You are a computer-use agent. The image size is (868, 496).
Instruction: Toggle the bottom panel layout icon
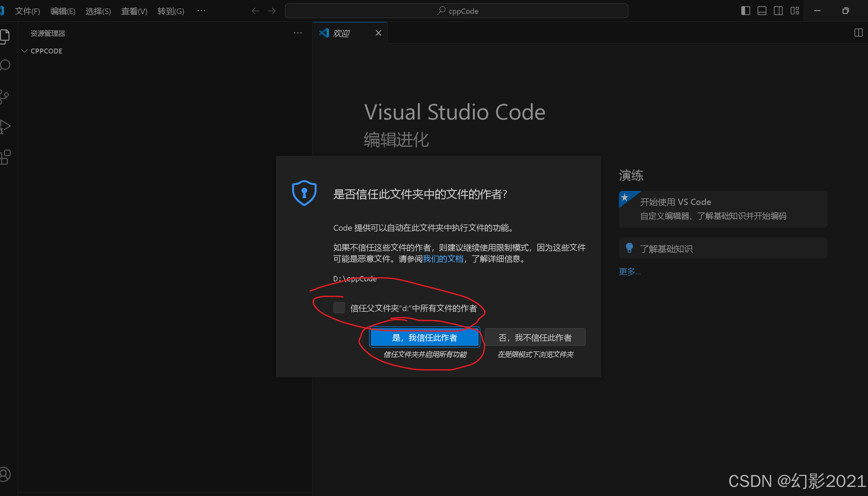[x=762, y=11]
